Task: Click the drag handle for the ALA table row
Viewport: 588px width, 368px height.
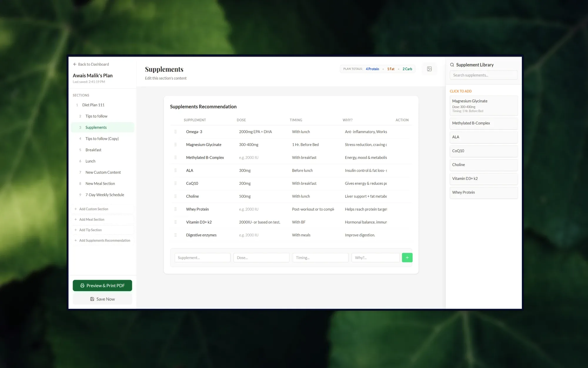Action: click(x=176, y=170)
